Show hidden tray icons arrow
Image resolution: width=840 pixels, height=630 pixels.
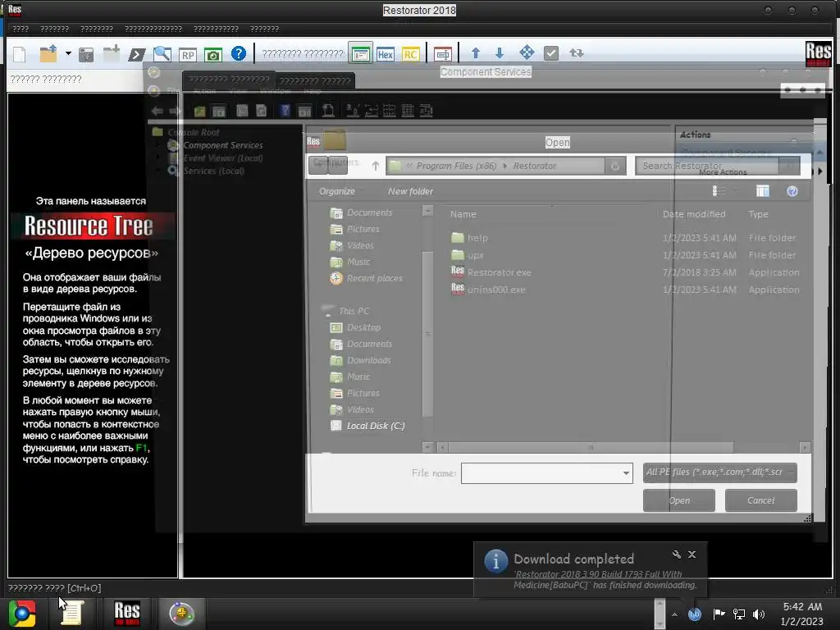pos(674,614)
